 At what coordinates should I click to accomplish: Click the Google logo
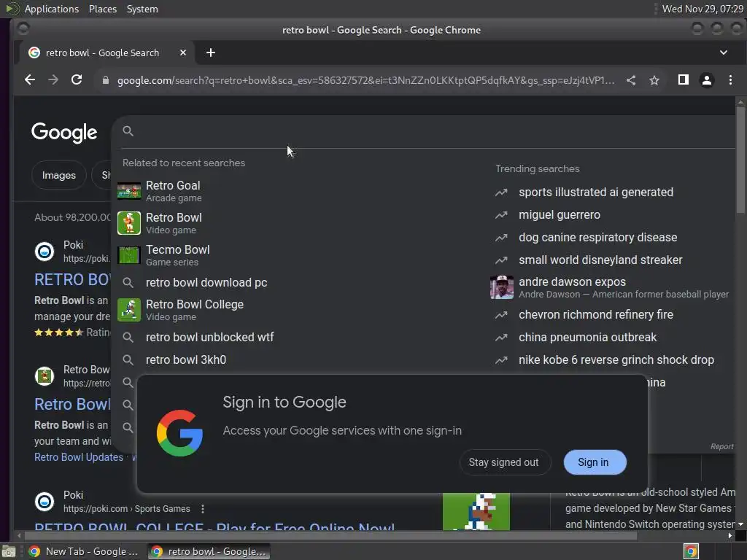[x=64, y=133]
